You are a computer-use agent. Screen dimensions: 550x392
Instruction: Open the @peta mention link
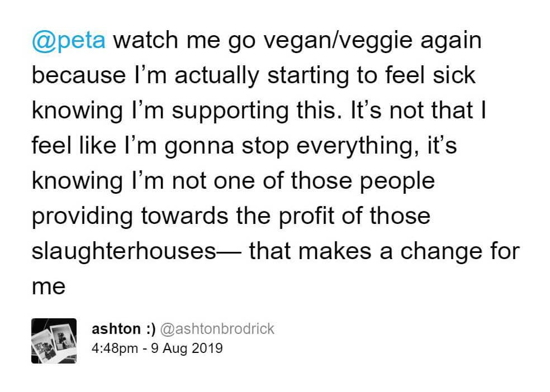tap(69, 40)
